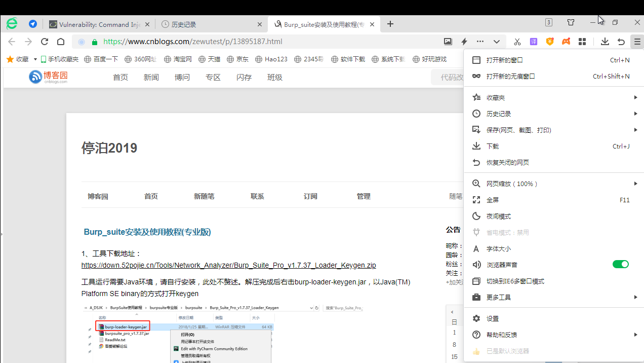Switch to Vulnerability: Command Injection tab

pyautogui.click(x=95, y=24)
